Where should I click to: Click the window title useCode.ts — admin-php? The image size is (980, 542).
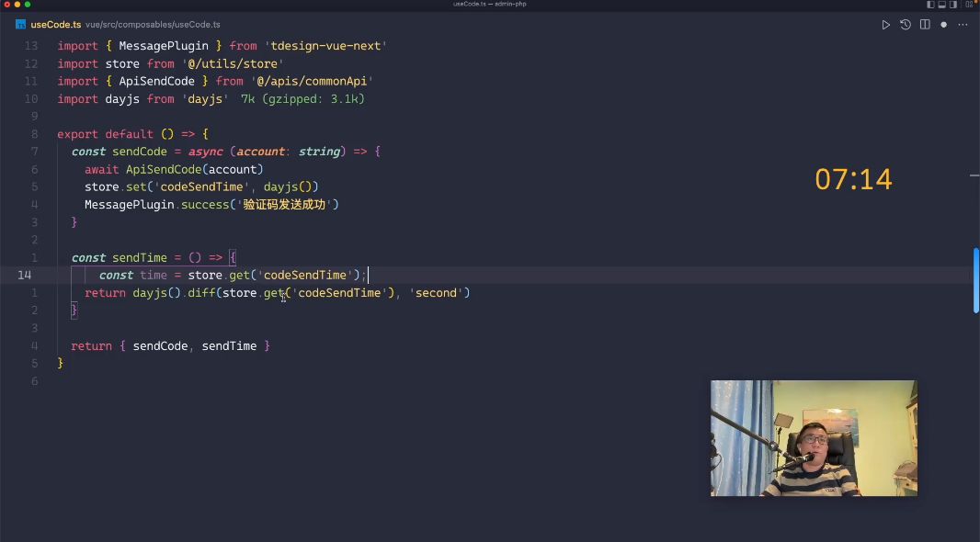(489, 4)
